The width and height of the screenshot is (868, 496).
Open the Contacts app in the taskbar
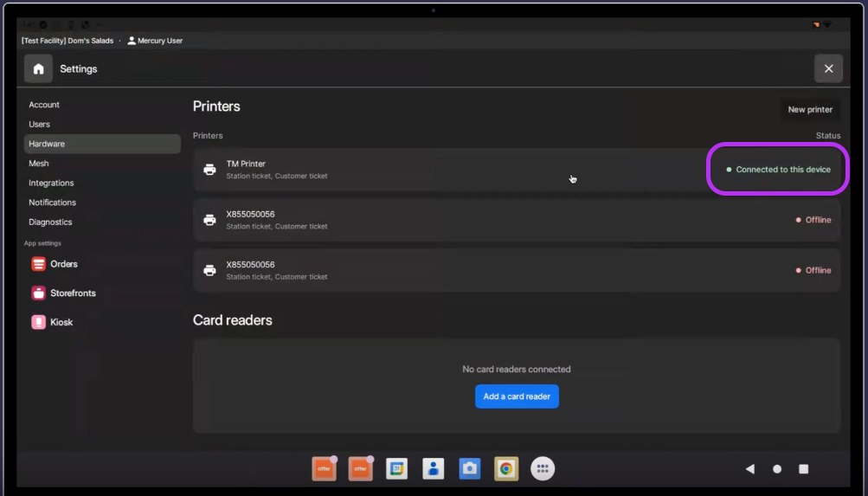click(x=433, y=468)
